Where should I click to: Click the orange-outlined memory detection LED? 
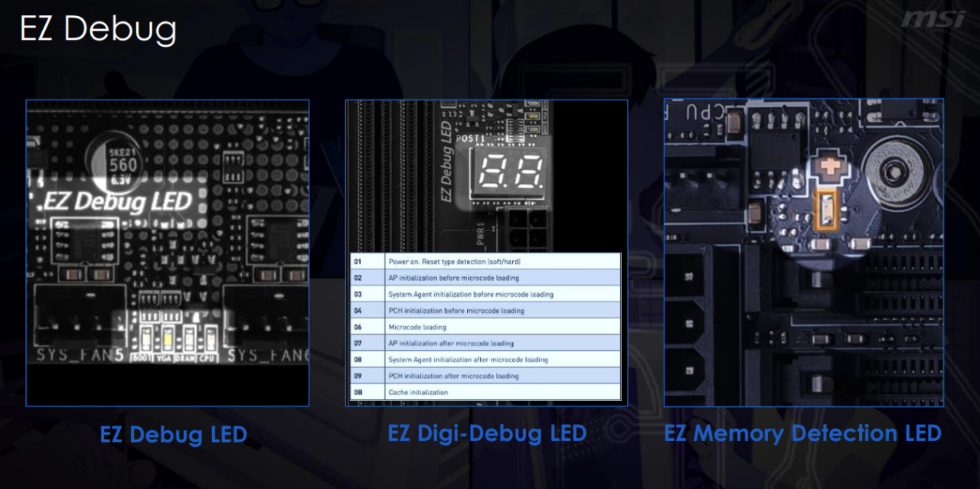pyautogui.click(x=826, y=210)
